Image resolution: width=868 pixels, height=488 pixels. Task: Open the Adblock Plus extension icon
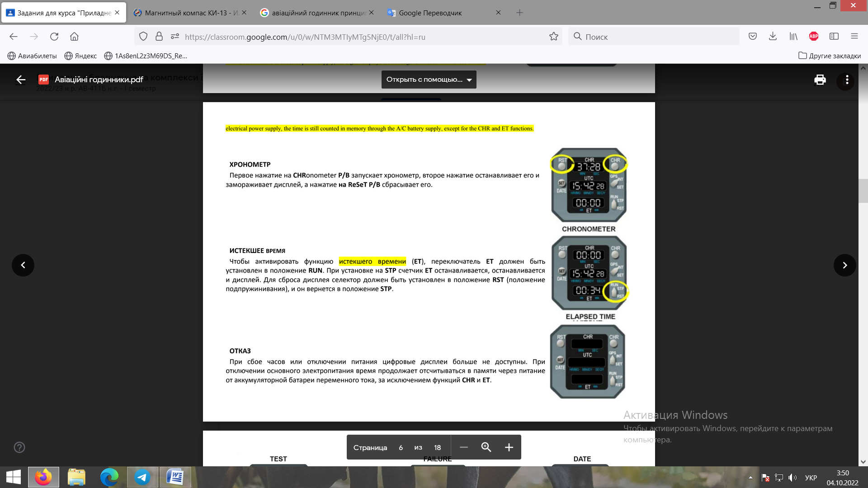[x=814, y=37]
